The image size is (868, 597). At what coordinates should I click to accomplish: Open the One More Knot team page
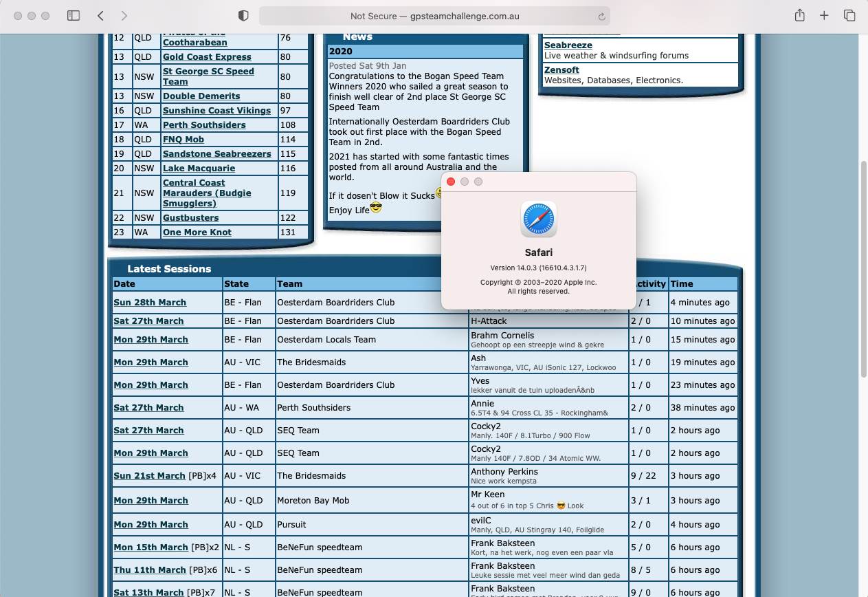coord(197,232)
